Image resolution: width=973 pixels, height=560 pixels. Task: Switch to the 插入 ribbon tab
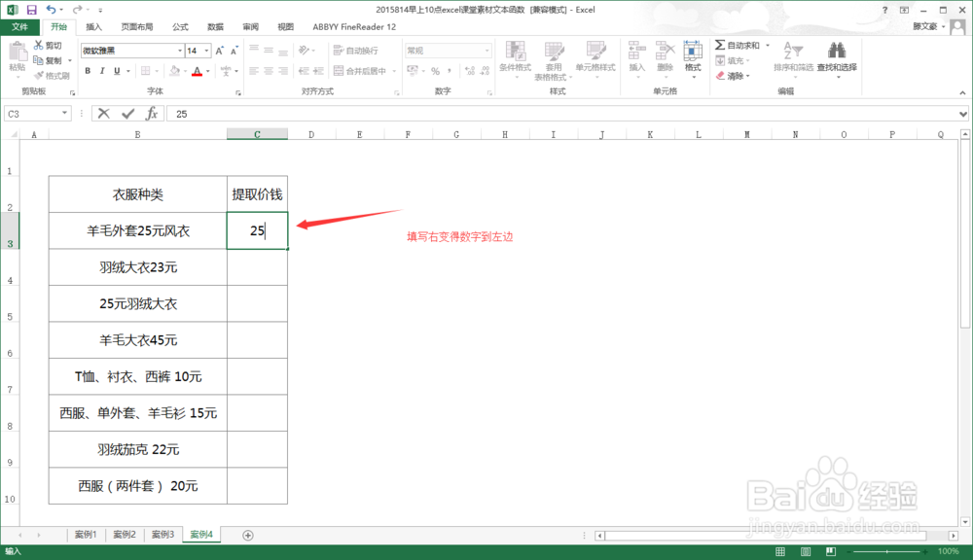click(x=92, y=26)
